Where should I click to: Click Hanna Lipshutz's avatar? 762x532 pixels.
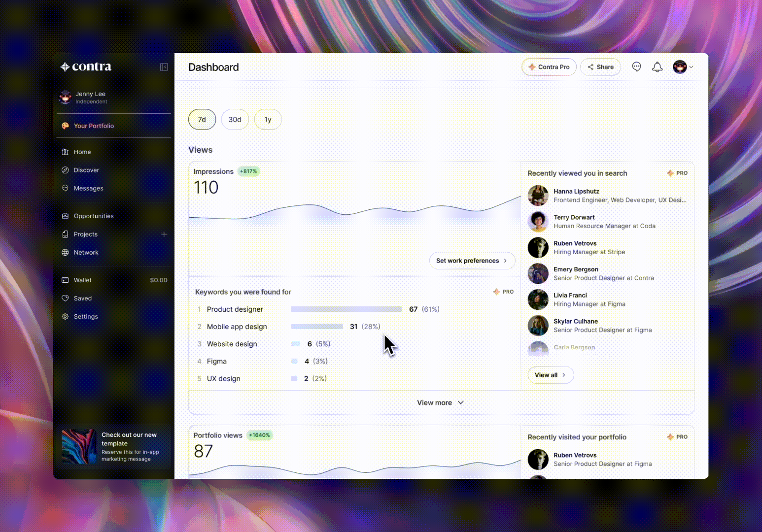[538, 196]
